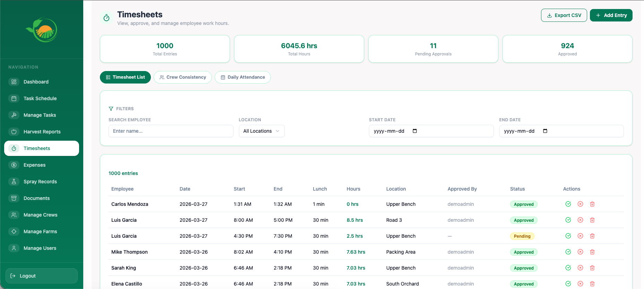Viewport: 644px width, 289px height.
Task: Open the Expenses page
Action: (42, 165)
